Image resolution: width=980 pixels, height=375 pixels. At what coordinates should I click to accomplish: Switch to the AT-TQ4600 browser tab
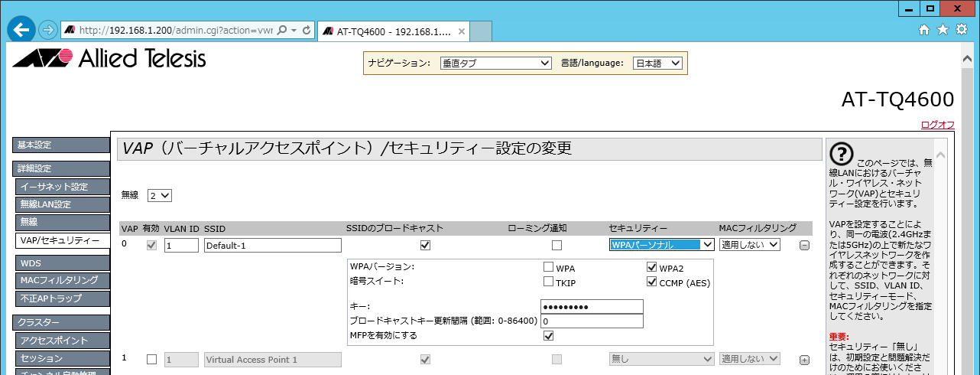click(393, 31)
